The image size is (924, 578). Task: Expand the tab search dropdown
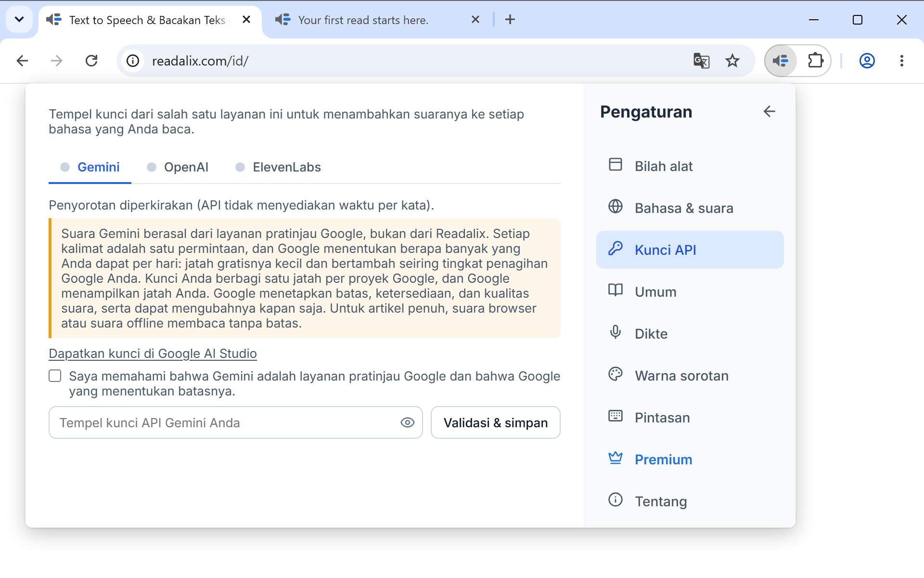(19, 20)
